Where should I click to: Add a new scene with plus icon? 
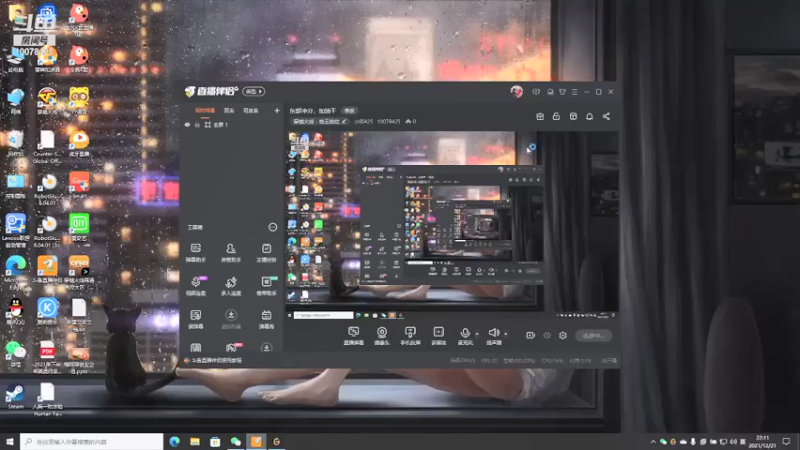pos(277,110)
